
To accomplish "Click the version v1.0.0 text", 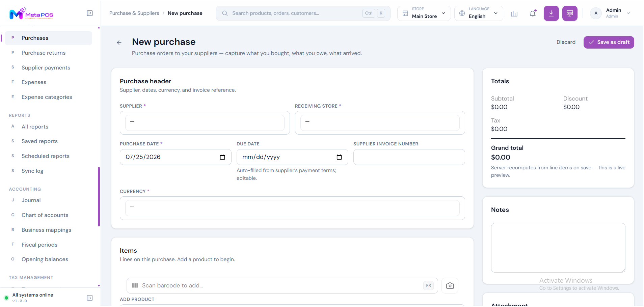I will (x=20, y=301).
